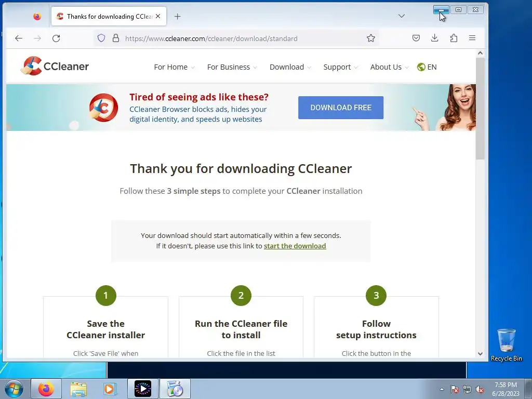Open the tracking protection shield icon
This screenshot has width=532, height=399.
pyautogui.click(x=101, y=38)
